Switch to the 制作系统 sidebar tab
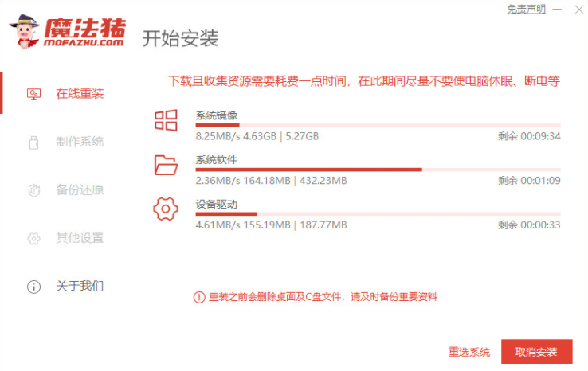The width and height of the screenshot is (588, 371). tap(80, 143)
